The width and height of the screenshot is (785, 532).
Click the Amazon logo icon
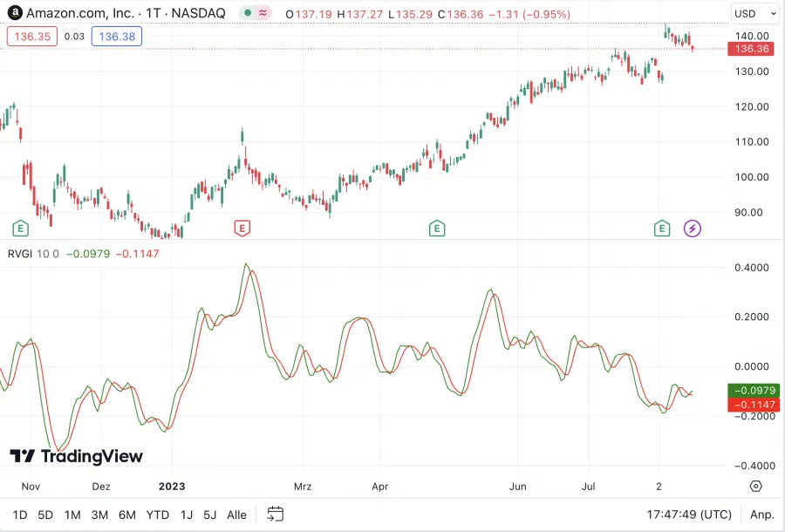[x=15, y=14]
